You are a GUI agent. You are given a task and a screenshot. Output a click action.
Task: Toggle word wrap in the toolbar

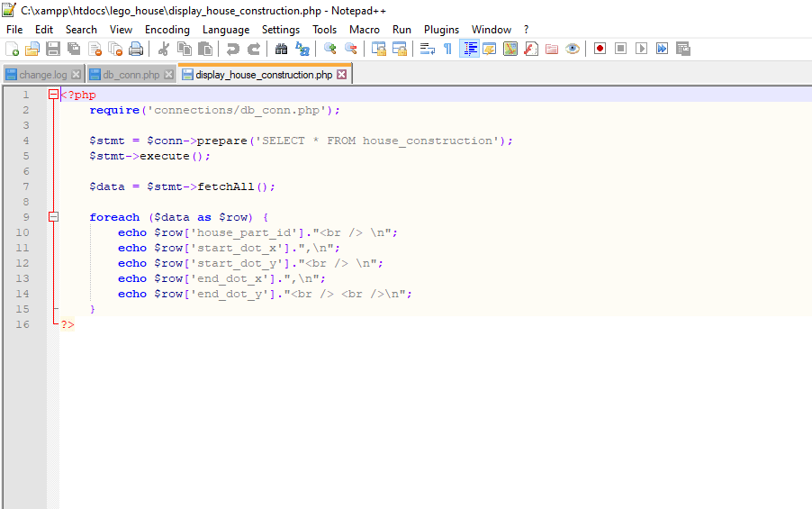pos(428,49)
